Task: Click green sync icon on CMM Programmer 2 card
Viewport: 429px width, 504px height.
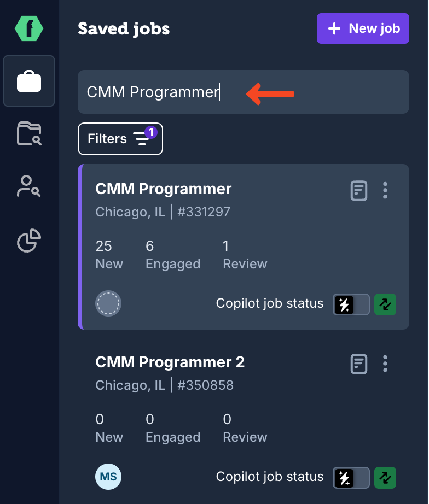Action: point(385,478)
